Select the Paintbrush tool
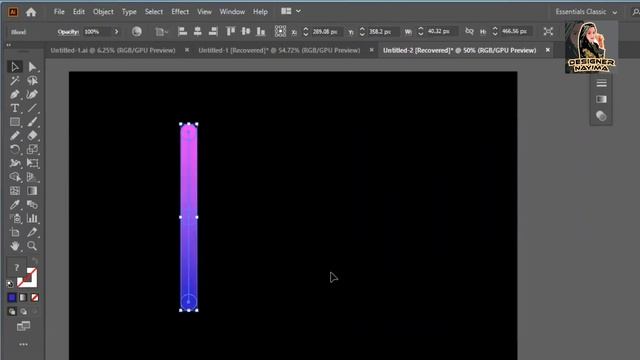Screen dimensions: 640x360 point(32,122)
